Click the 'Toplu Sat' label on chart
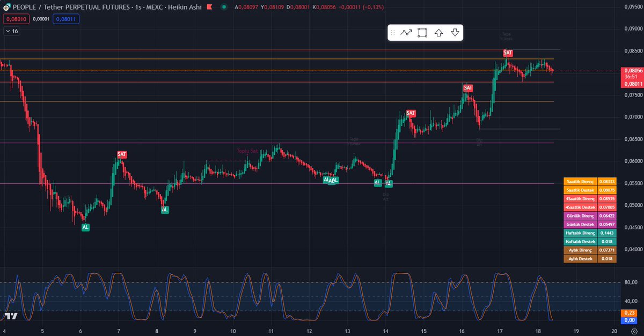Screen dimensions: 644x336 [x=247, y=151]
